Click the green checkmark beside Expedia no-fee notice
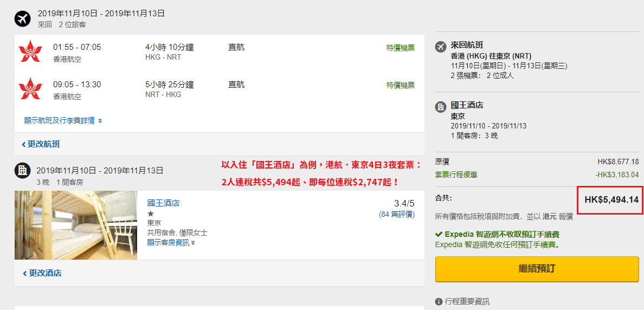 pos(439,235)
